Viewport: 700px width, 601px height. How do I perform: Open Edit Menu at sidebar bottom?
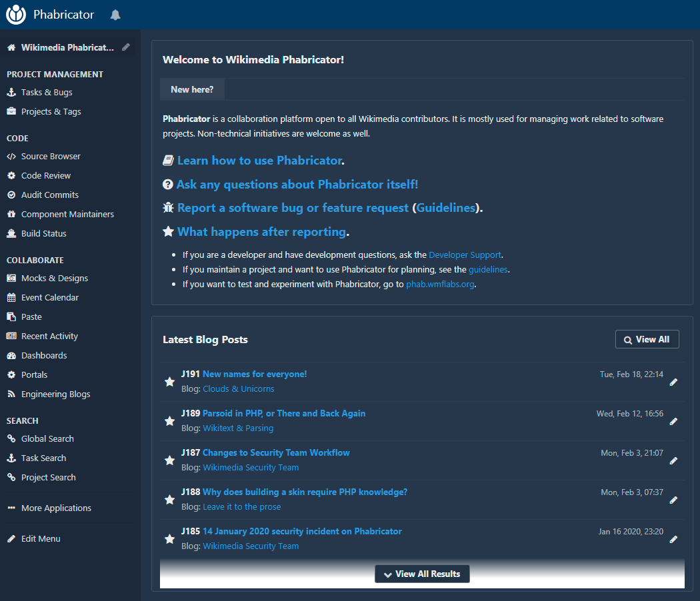[x=41, y=538]
